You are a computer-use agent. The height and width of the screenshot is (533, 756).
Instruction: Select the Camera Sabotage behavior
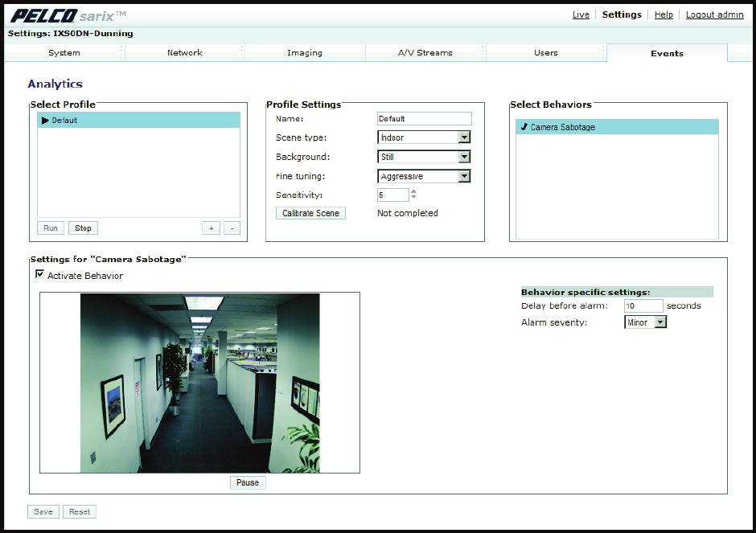click(617, 127)
